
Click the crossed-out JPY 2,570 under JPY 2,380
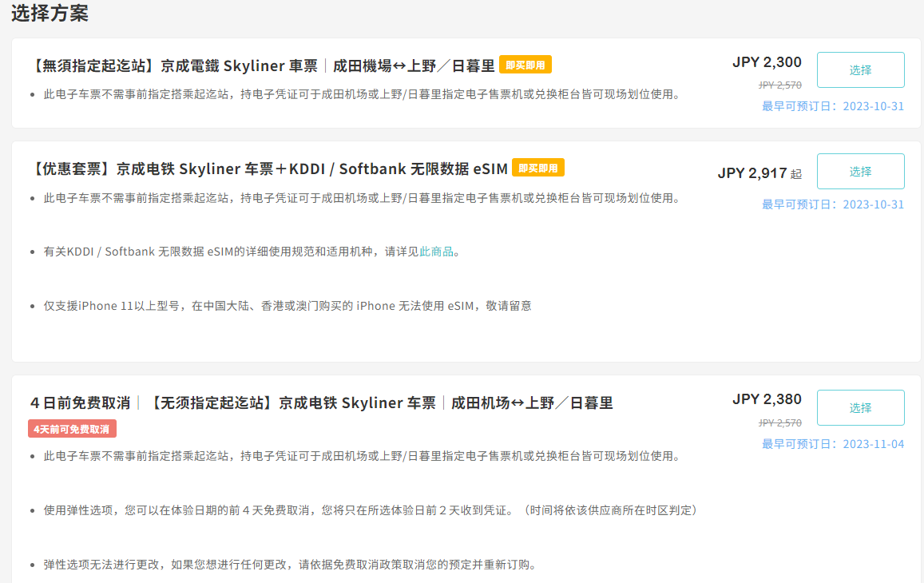(779, 423)
